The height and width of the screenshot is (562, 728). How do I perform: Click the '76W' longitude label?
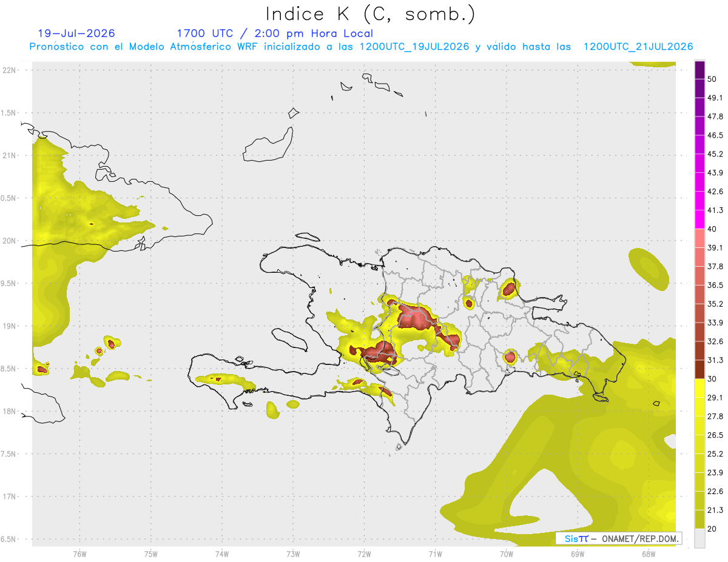coord(79,554)
